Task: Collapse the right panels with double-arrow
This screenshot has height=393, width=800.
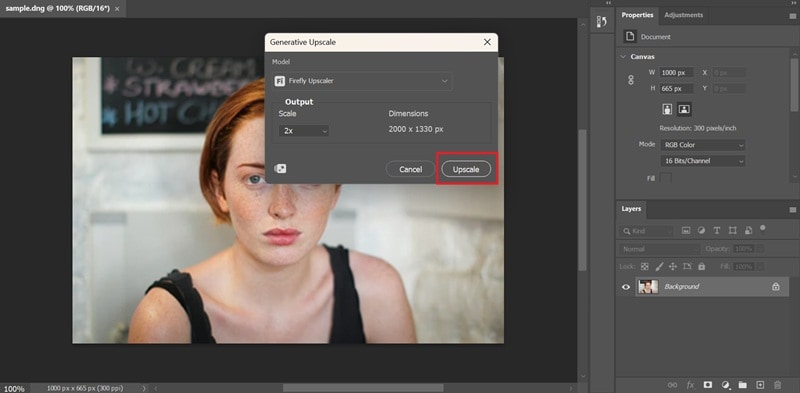Action: [794, 3]
